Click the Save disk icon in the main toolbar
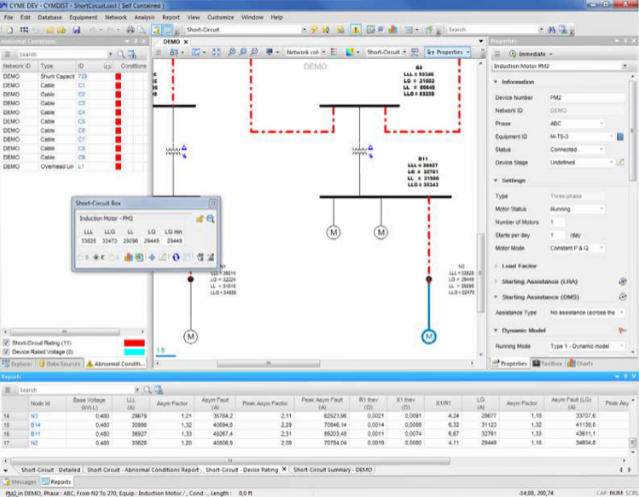Screen dimensions: 639x497 (x=77, y=30)
